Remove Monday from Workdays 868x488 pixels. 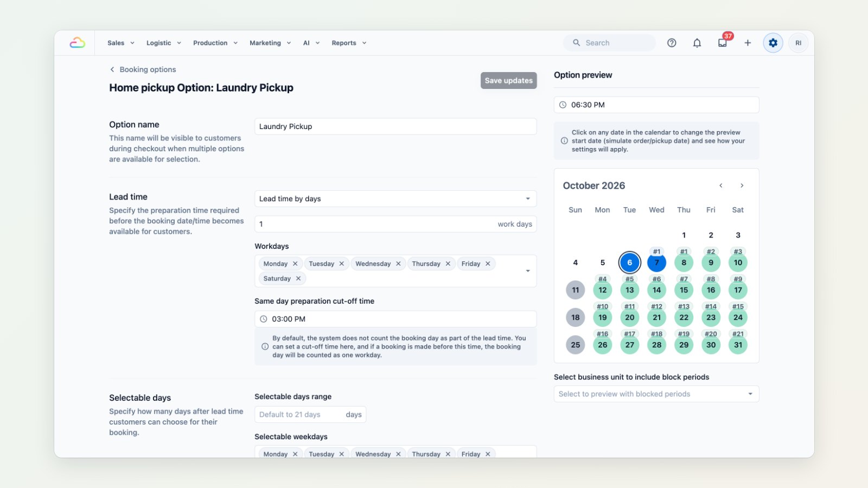click(295, 264)
